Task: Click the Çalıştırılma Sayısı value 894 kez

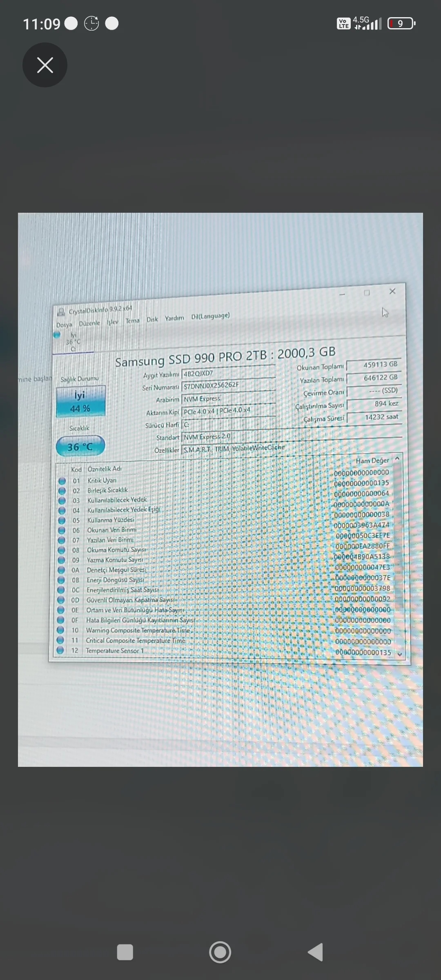Action: coord(374,404)
